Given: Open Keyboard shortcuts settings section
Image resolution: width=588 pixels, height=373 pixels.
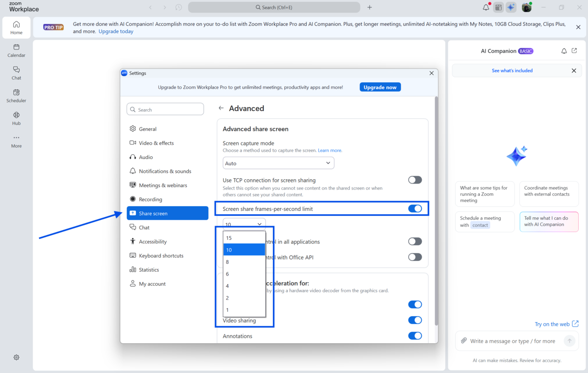Looking at the screenshot, I should (161, 256).
